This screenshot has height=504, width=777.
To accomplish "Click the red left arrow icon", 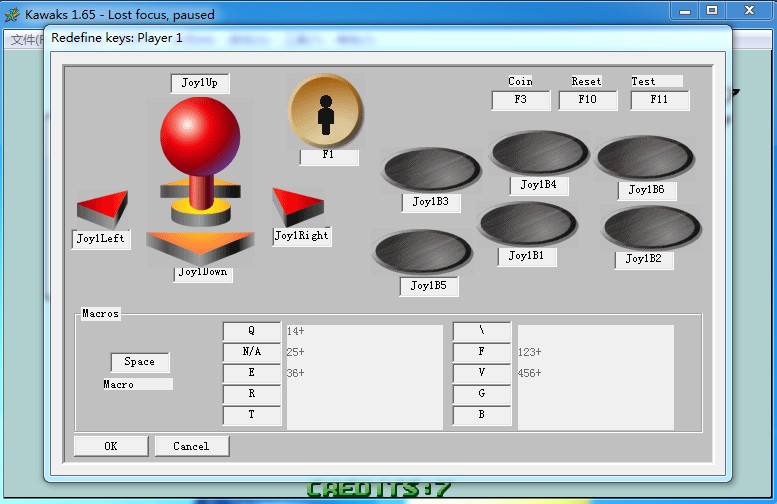I will pyautogui.click(x=102, y=207).
